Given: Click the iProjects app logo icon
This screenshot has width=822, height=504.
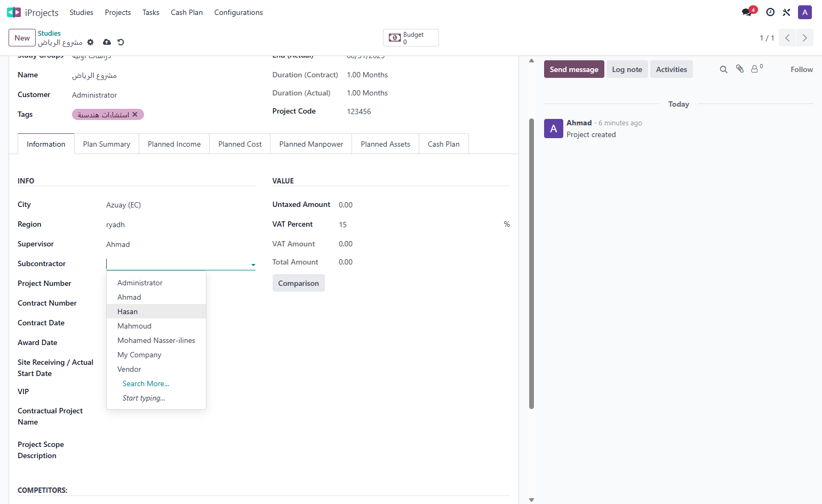Looking at the screenshot, I should pos(14,12).
